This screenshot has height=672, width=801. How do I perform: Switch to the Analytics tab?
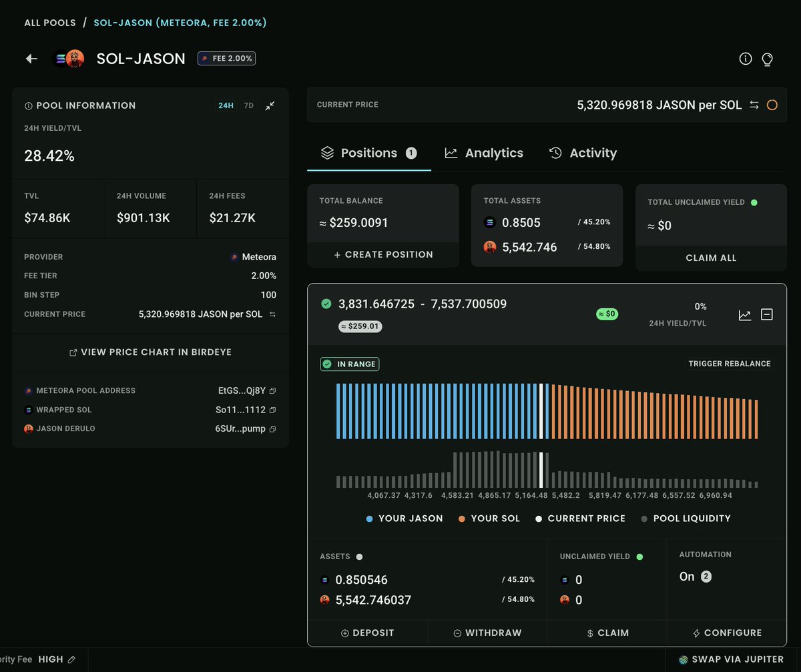484,153
